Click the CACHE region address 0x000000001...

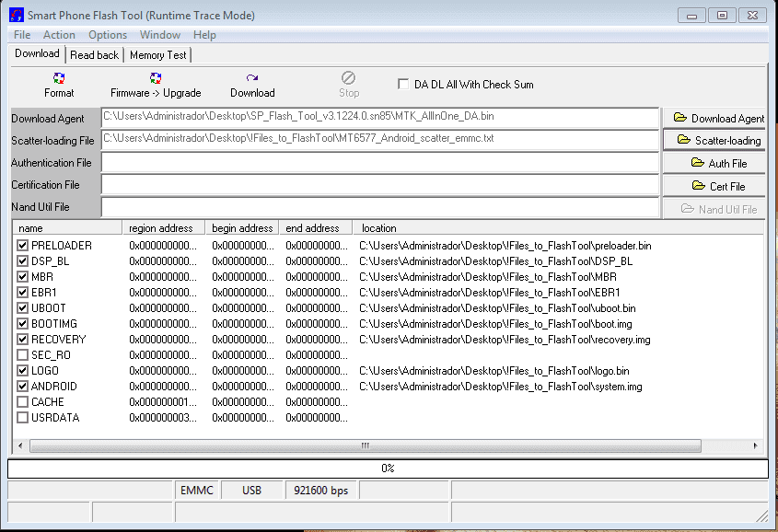coord(163,401)
